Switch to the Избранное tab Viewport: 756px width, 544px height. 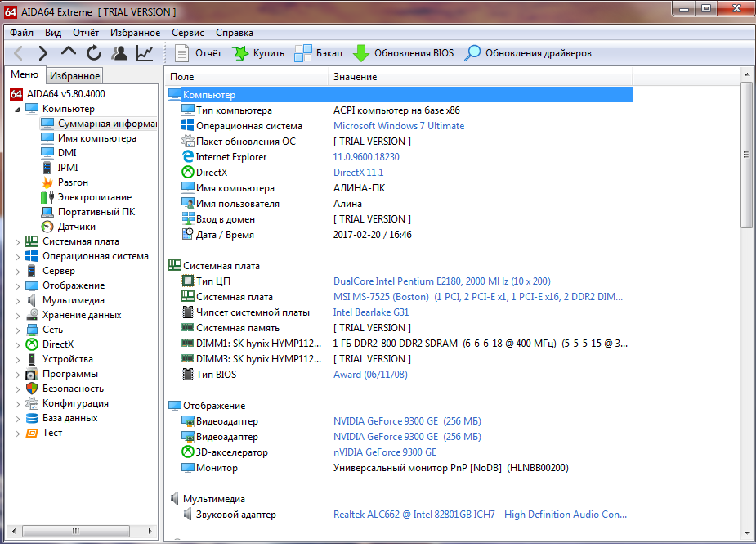coord(74,76)
